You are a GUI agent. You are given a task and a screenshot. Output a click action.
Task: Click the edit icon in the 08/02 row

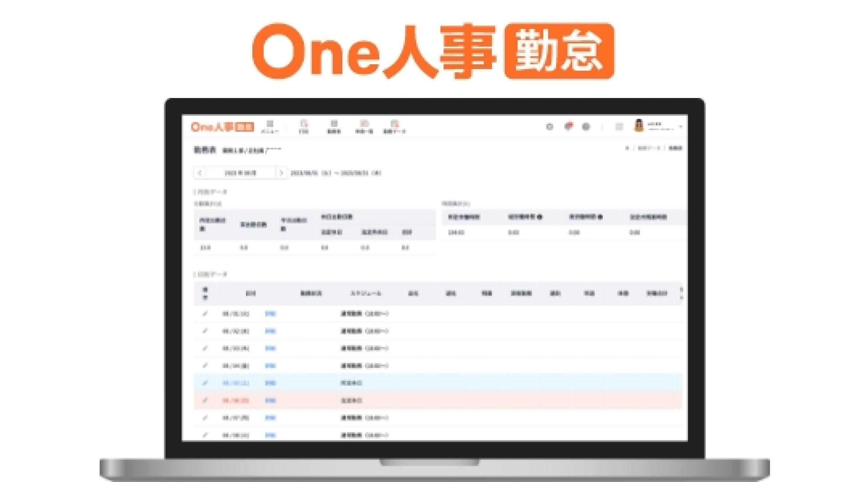(205, 331)
